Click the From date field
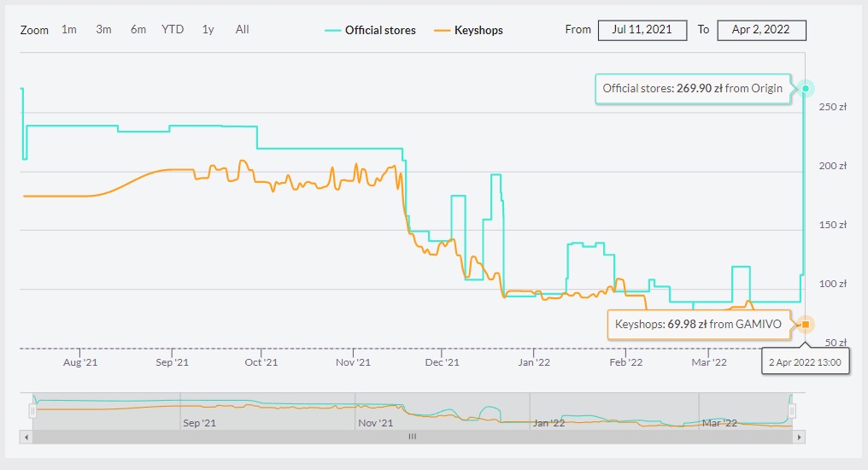The image size is (868, 470). click(x=642, y=29)
